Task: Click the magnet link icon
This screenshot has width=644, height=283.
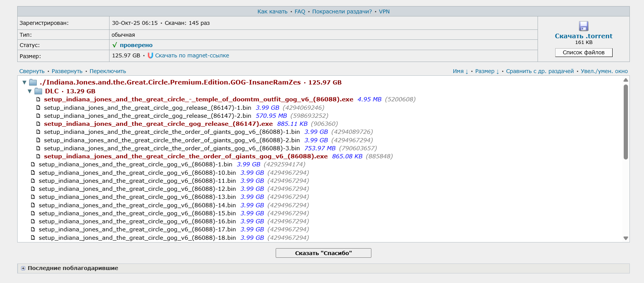Action: 150,55
